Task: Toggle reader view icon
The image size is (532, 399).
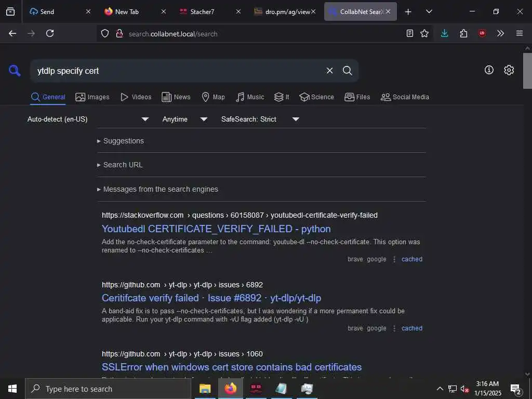Action: 410,33
